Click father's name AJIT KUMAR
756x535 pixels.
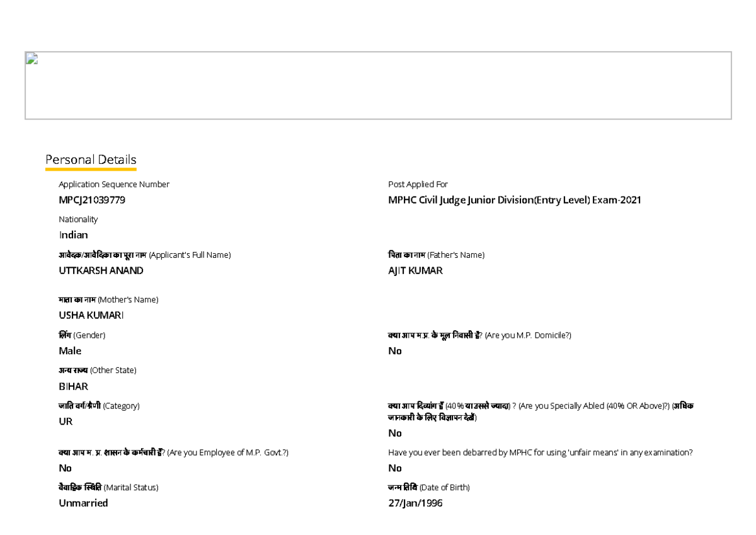415,270
